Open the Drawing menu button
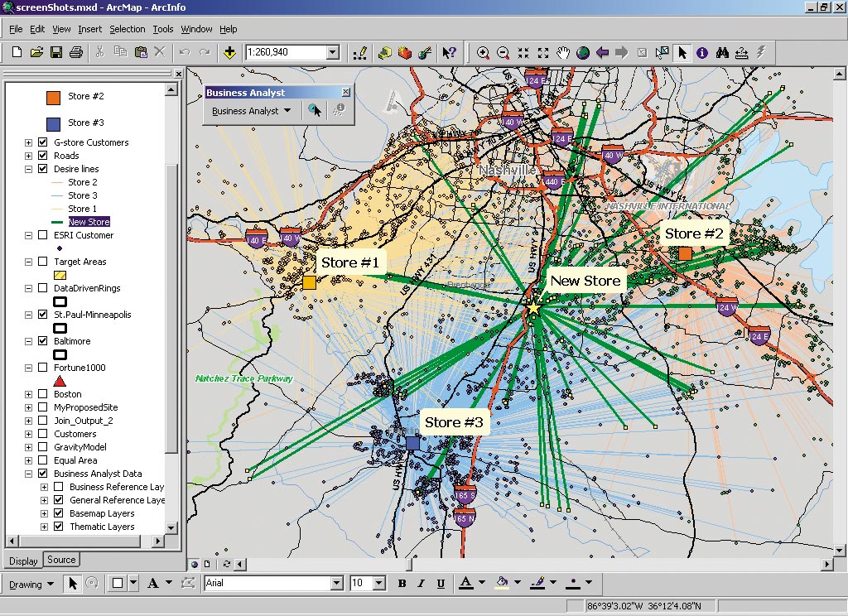Screen dimensions: 848x616 [x=31, y=584]
